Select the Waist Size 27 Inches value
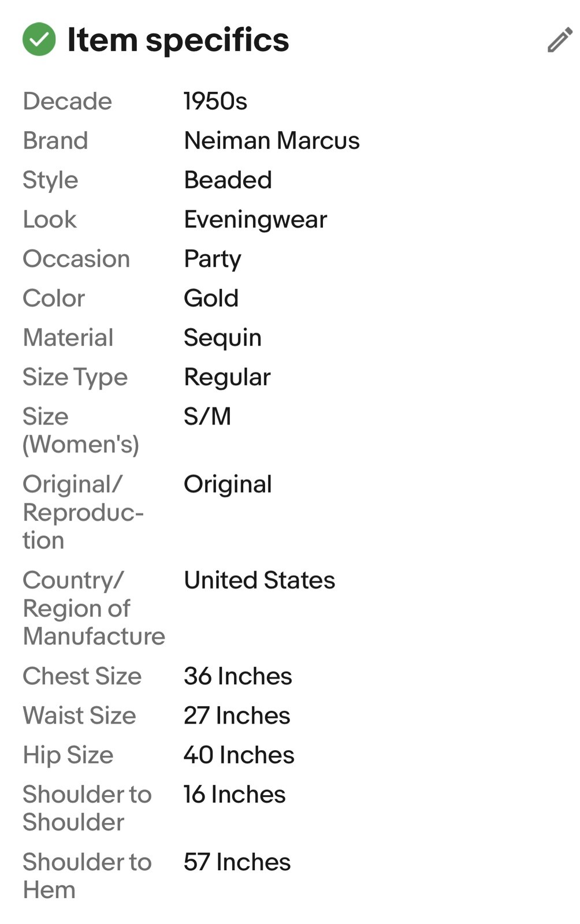This screenshot has height=924, width=580. (x=237, y=715)
